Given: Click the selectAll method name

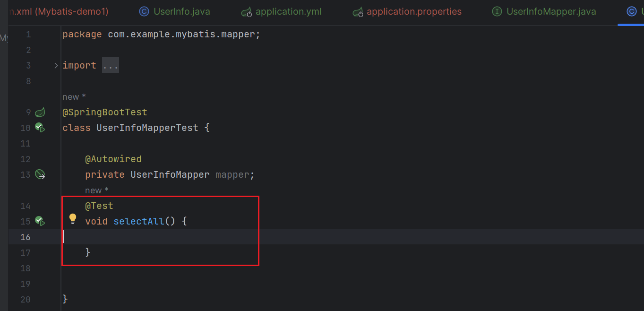Looking at the screenshot, I should pos(139,221).
